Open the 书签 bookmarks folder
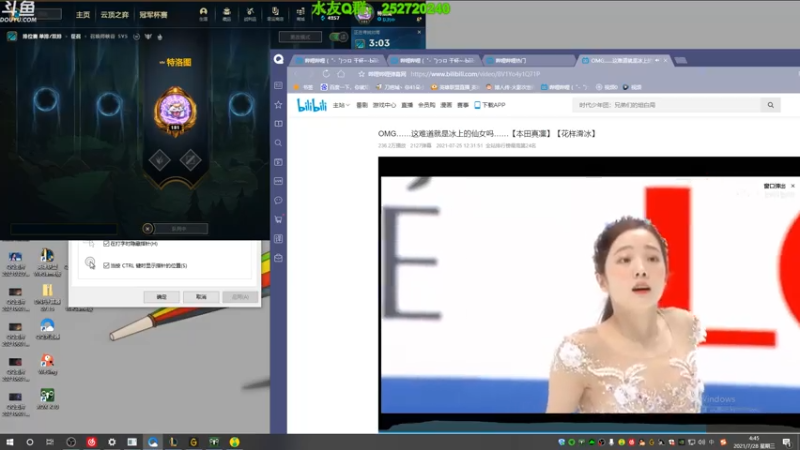 pyautogui.click(x=304, y=87)
